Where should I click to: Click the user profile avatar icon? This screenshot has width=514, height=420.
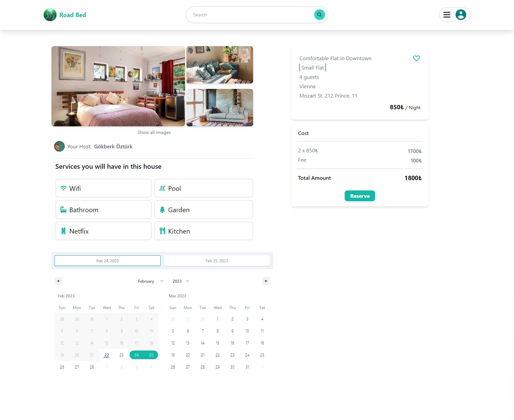click(x=461, y=15)
